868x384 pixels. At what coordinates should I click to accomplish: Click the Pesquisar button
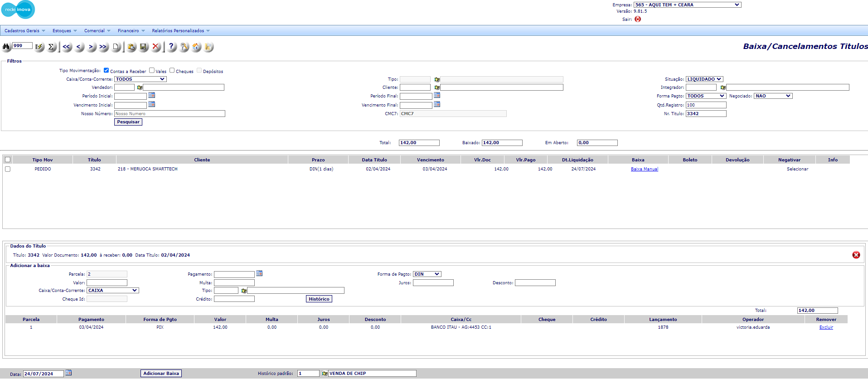(128, 122)
